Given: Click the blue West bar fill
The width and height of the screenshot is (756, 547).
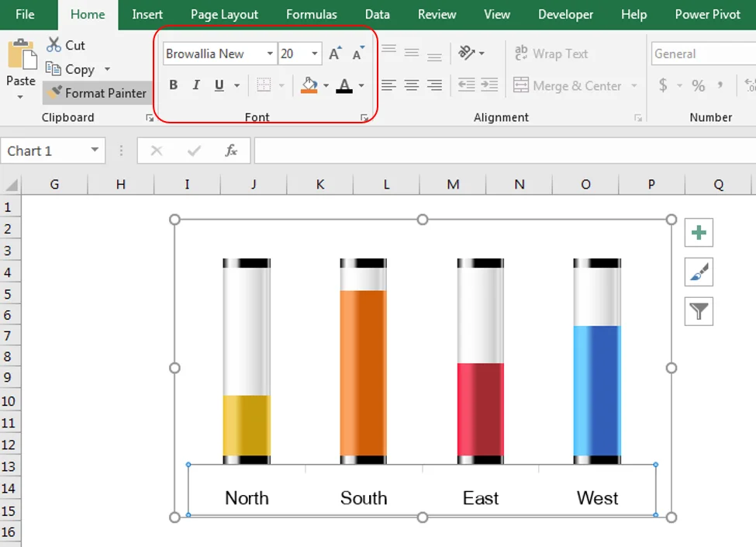Looking at the screenshot, I should pos(597,391).
